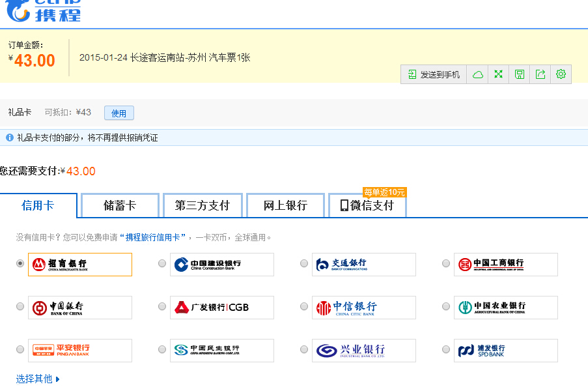
Task: Click the Bank of China logo tile
Action: coord(80,308)
